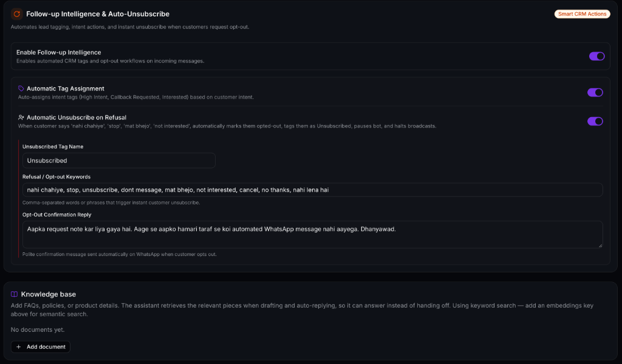Click the Automatic Unsubscribe on Refusal label

pyautogui.click(x=77, y=118)
